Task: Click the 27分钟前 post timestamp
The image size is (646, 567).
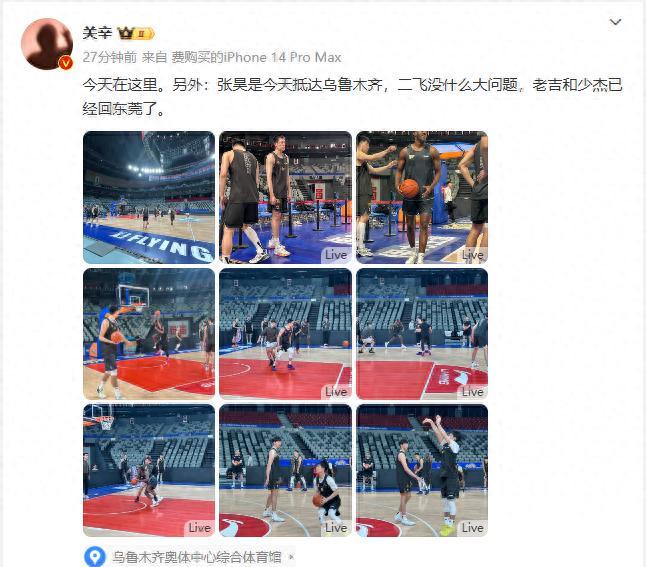Action: click(x=110, y=57)
